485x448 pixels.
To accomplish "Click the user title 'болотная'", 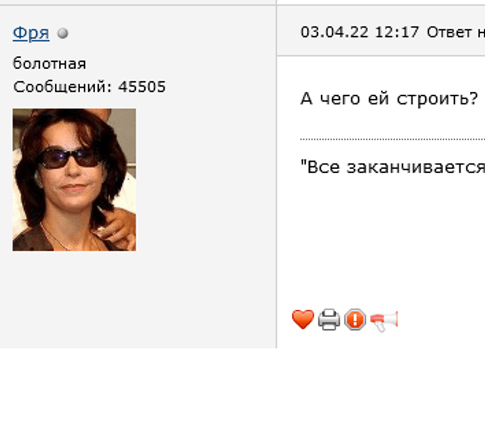I will 49,64.
